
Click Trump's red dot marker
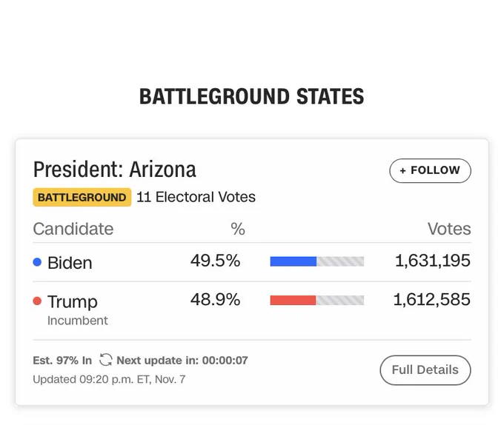37,301
